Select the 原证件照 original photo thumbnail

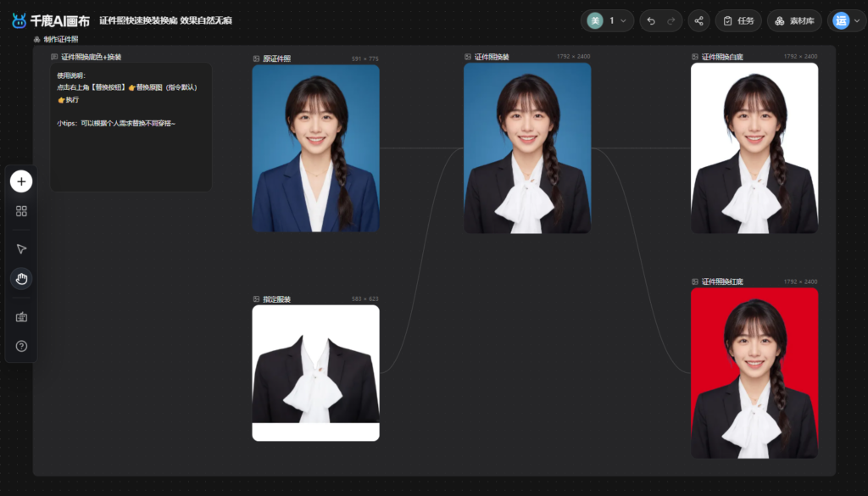pyautogui.click(x=315, y=148)
